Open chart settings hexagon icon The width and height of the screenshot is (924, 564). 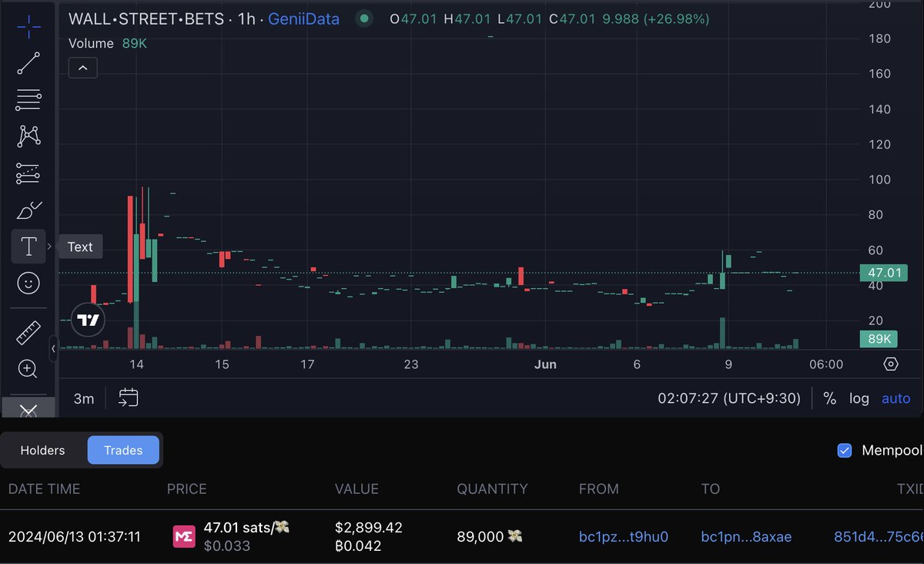[x=891, y=364]
